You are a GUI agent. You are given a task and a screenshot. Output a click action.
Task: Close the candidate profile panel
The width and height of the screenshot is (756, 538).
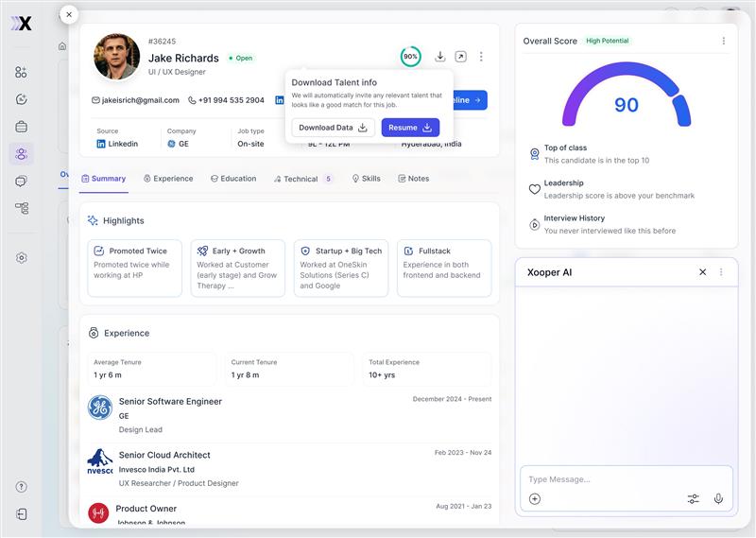click(69, 14)
